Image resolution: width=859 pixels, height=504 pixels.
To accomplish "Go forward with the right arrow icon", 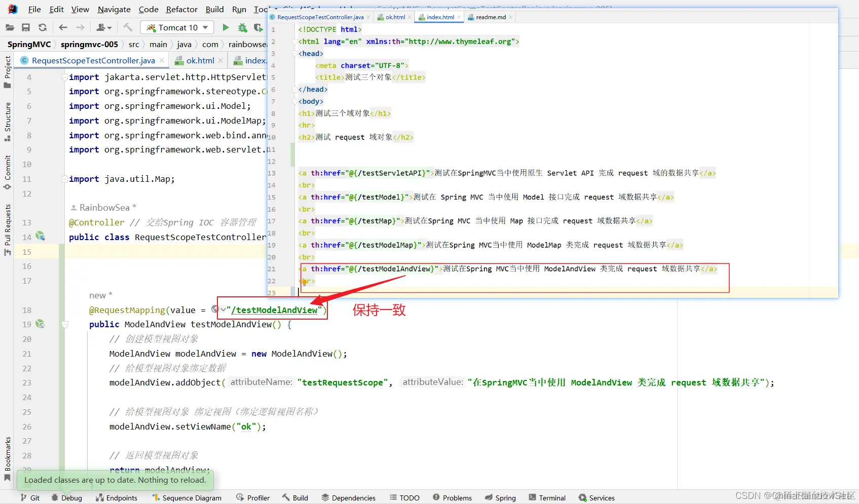I will coord(80,27).
